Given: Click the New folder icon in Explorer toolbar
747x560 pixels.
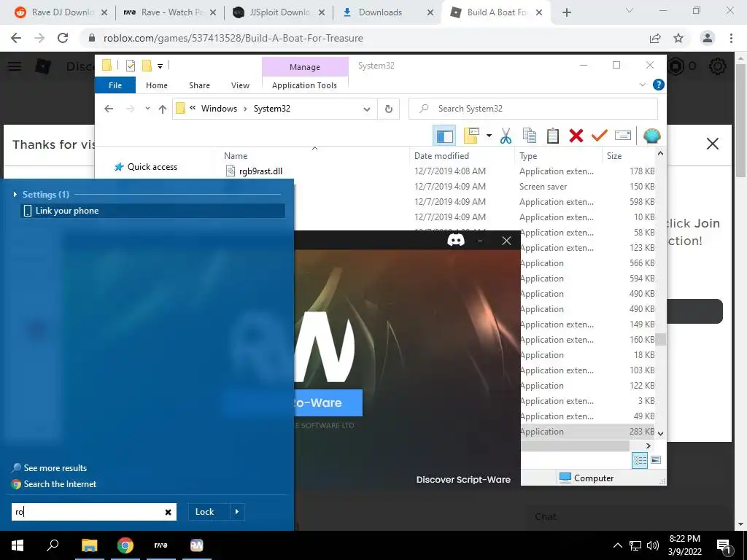Looking at the screenshot, I should (x=471, y=136).
